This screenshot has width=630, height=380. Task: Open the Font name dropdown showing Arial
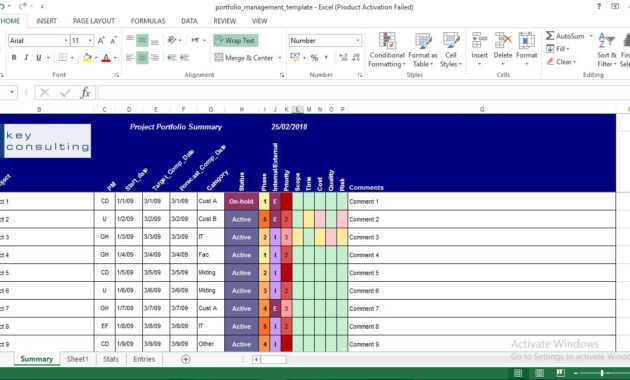click(66, 41)
